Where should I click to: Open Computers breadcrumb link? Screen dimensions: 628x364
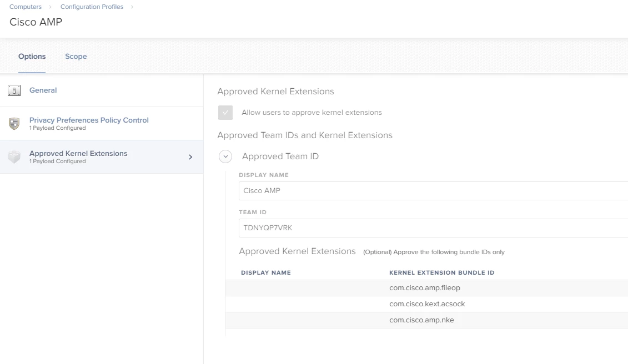(25, 7)
